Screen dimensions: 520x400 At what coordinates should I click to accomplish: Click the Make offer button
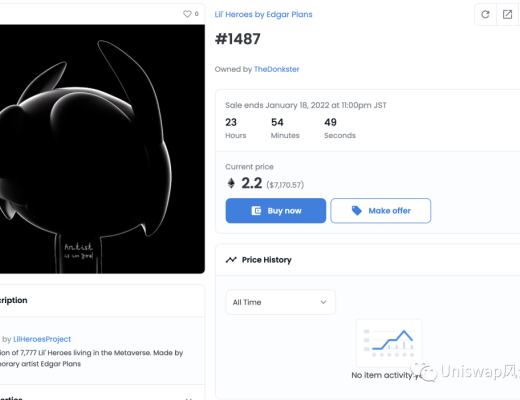click(381, 211)
